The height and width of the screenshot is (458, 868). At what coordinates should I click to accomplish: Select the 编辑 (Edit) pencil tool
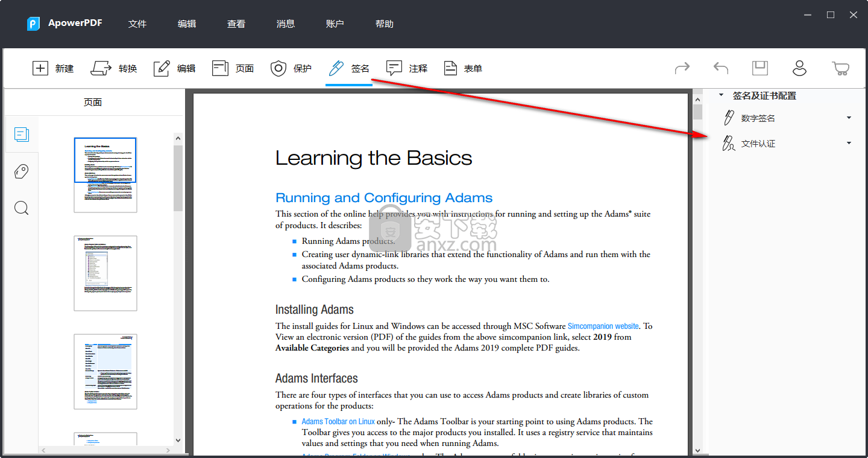[x=174, y=68]
